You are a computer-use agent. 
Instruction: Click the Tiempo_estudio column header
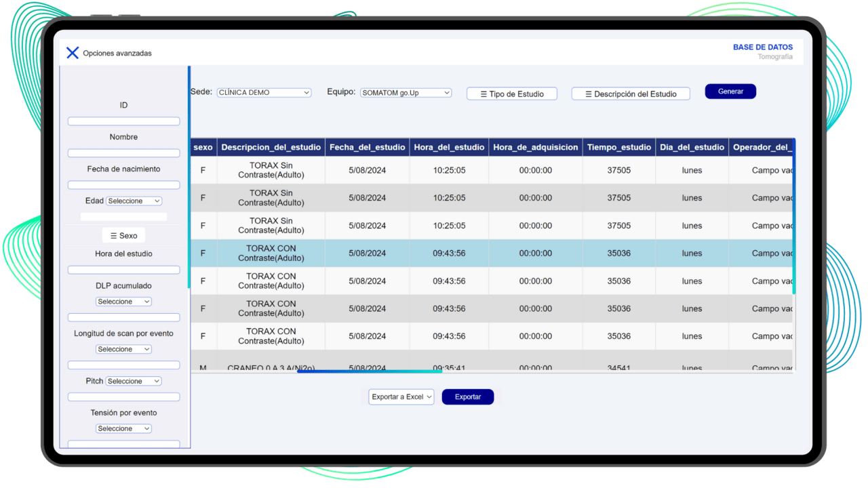click(x=619, y=147)
